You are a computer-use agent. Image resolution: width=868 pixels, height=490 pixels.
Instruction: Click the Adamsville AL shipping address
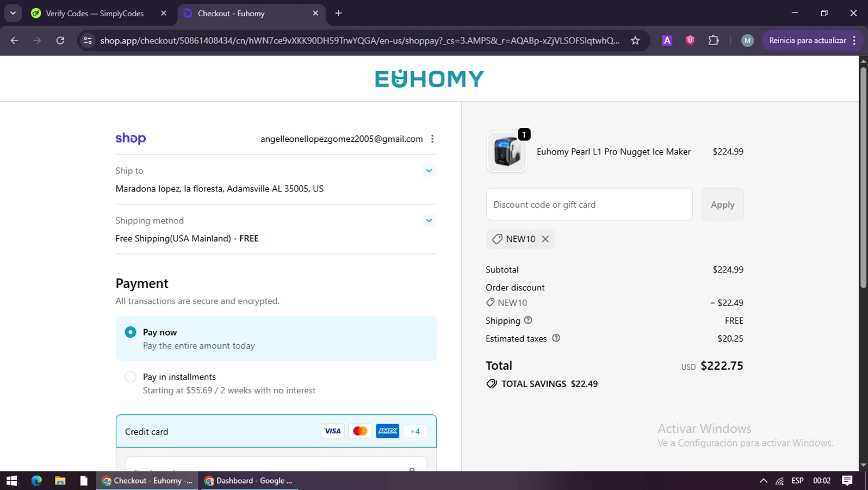(x=219, y=189)
